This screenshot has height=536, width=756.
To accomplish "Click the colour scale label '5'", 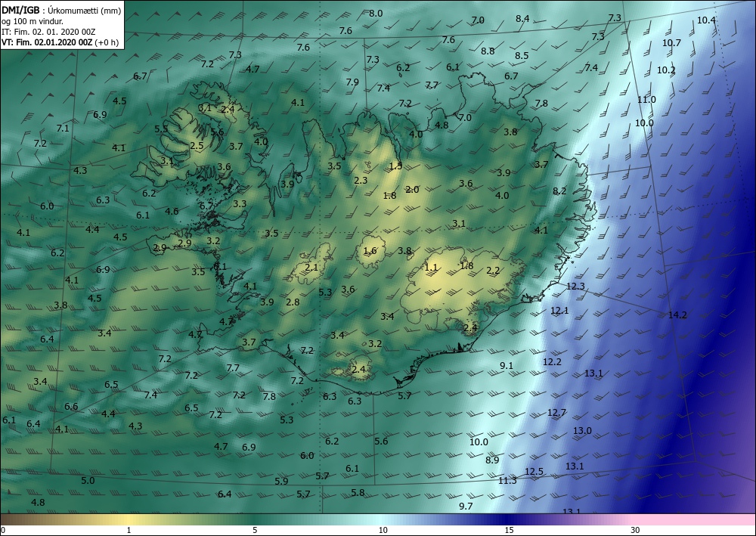I will point(255,530).
